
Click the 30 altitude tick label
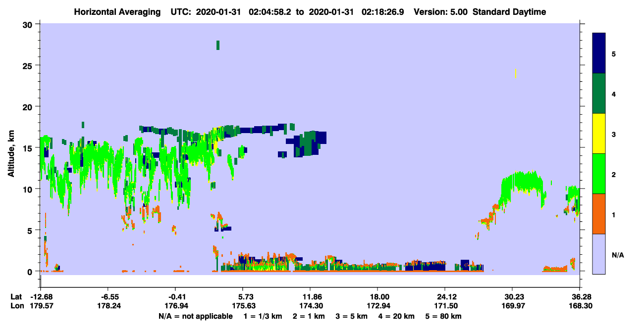point(28,24)
